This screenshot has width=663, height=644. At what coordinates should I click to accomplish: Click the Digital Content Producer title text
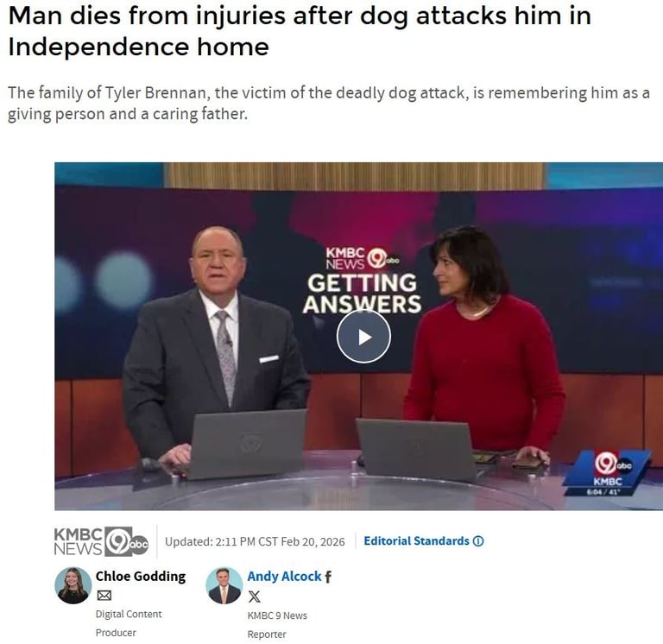coord(129,623)
